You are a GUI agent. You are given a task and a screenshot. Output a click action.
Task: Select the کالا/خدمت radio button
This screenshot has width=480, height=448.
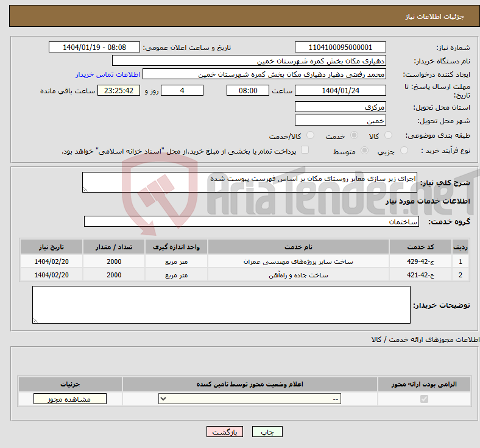(310, 135)
